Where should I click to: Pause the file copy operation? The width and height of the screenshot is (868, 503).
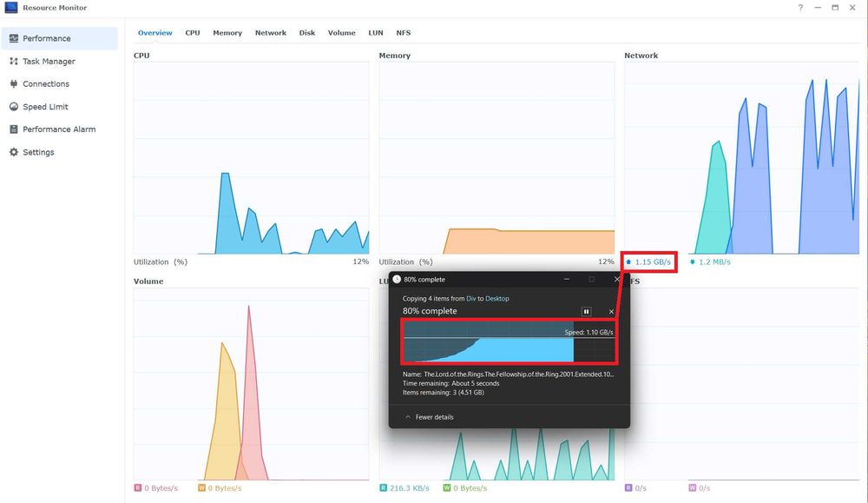click(586, 311)
